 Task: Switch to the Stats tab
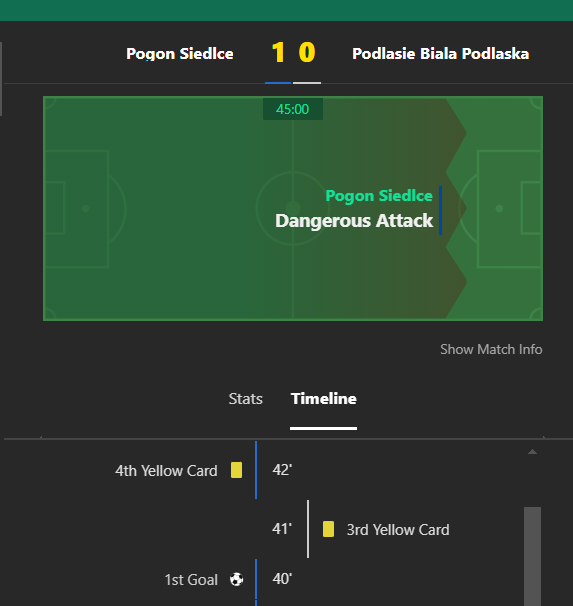pos(245,398)
